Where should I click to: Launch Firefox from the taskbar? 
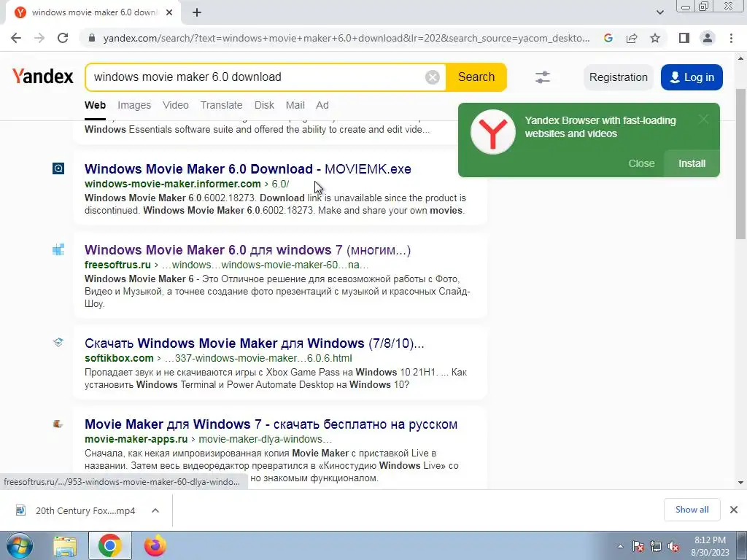click(x=155, y=545)
